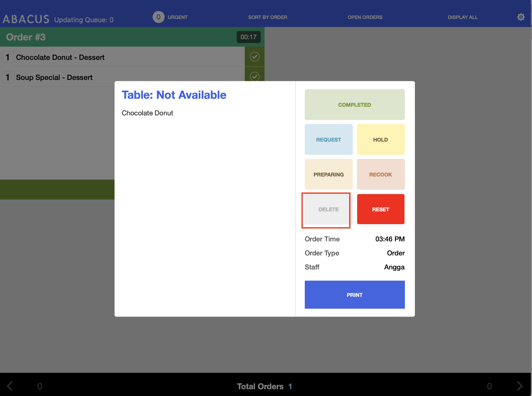The width and height of the screenshot is (532, 396).
Task: Go to previous page arrow
Action: (x=10, y=386)
